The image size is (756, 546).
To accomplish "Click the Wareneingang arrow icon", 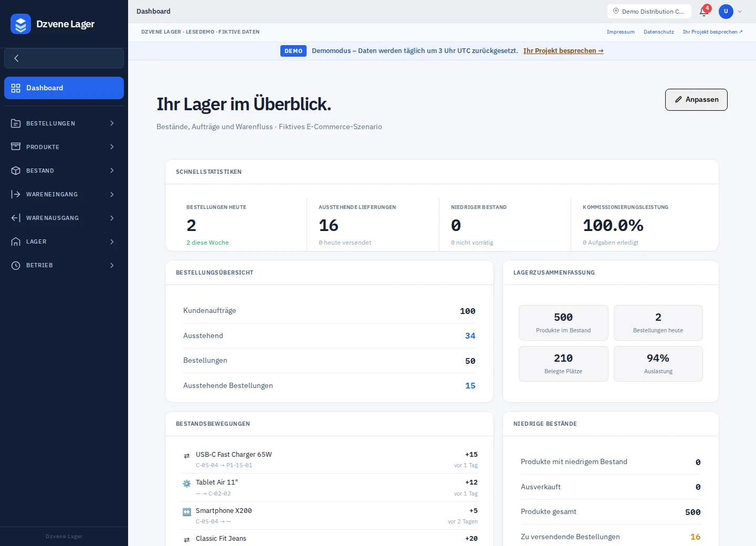I will point(16,194).
